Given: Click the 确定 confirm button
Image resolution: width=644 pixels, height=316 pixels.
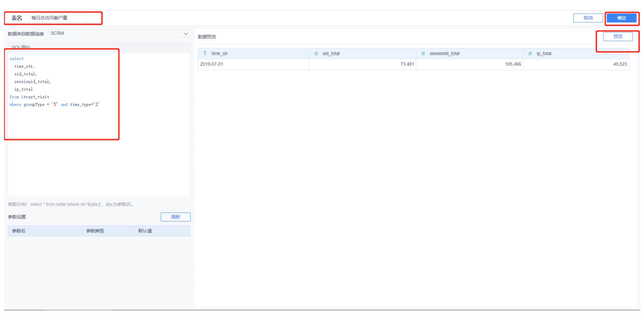Looking at the screenshot, I should (622, 18).
